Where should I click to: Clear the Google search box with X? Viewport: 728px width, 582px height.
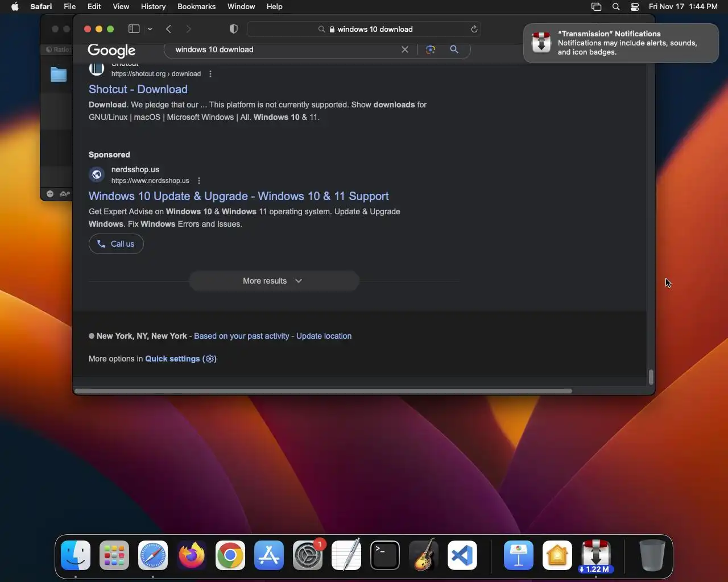[x=405, y=49]
